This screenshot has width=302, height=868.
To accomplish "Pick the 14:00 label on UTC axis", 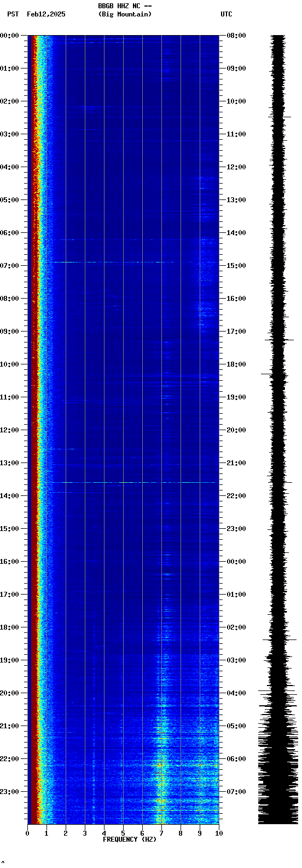I will (236, 233).
